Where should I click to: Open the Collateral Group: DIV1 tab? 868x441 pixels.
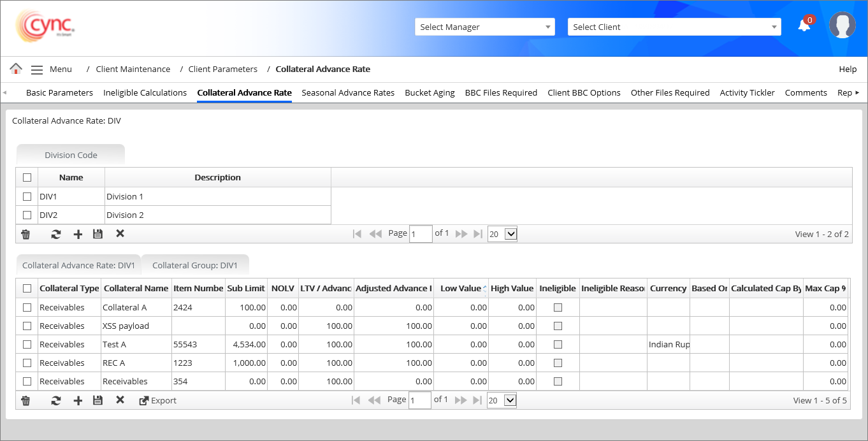194,265
